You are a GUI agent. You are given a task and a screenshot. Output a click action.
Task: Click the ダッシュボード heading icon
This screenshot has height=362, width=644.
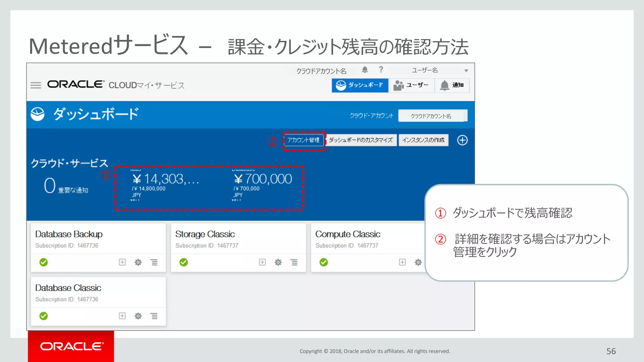(37, 114)
